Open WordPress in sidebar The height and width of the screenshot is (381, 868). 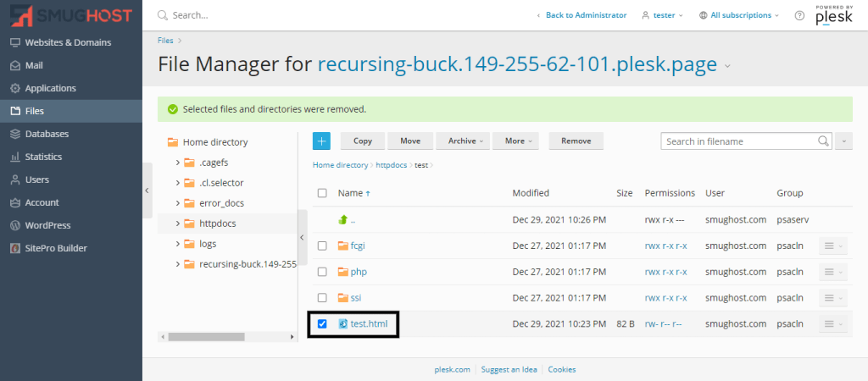click(71, 225)
